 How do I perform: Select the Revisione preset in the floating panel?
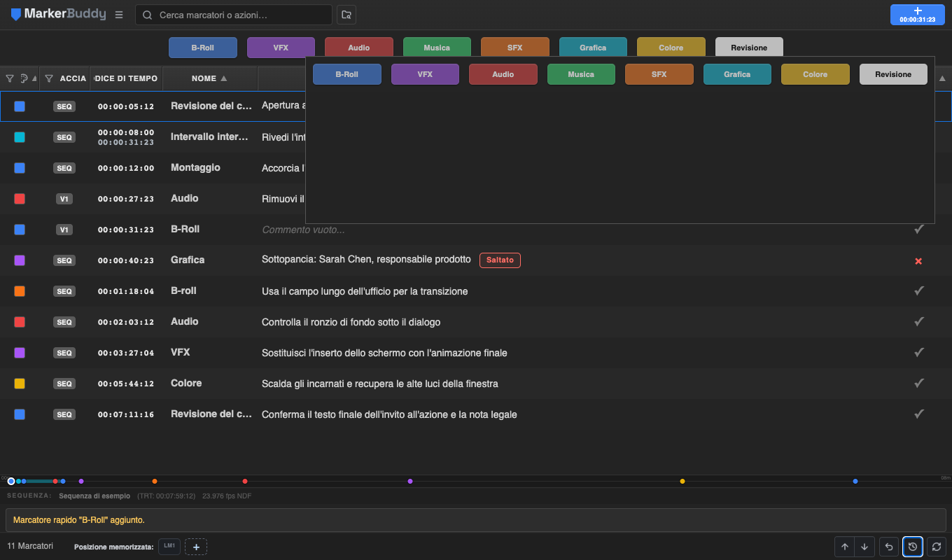pos(893,74)
